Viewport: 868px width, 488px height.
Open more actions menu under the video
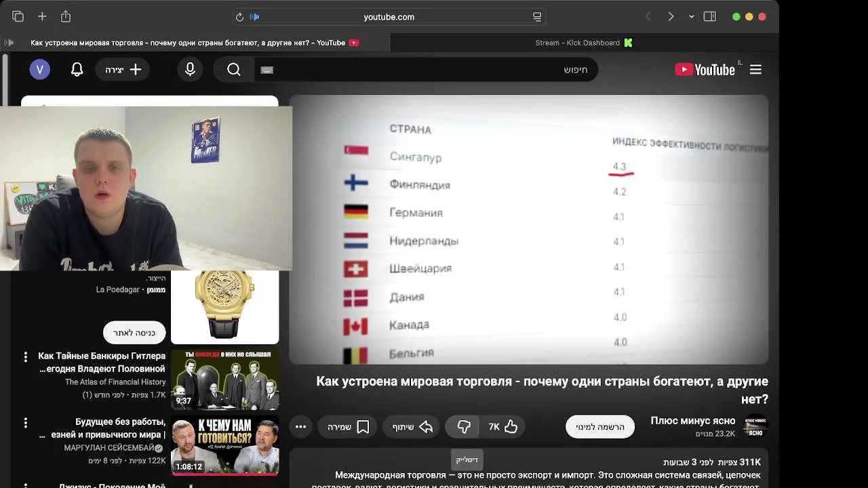300,427
